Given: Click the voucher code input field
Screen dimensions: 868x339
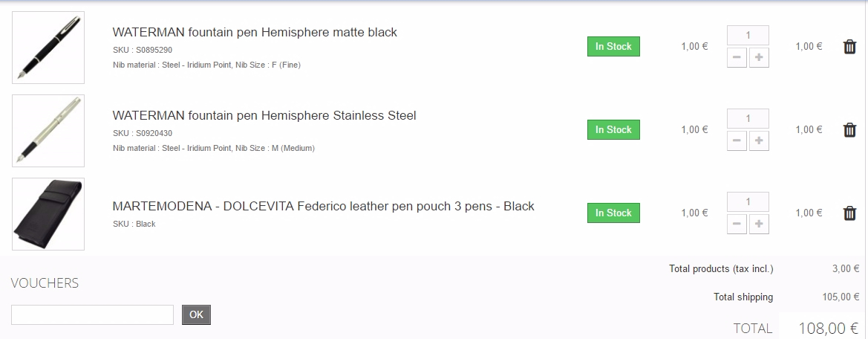Looking at the screenshot, I should click(92, 314).
